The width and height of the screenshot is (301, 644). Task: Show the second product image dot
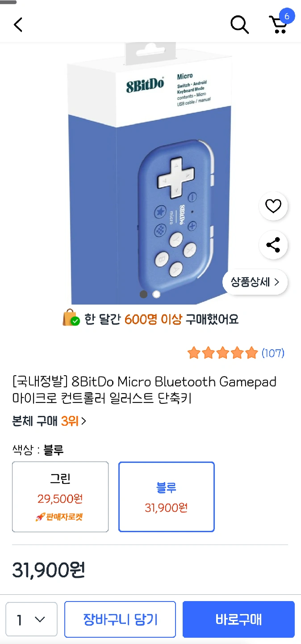[156, 294]
